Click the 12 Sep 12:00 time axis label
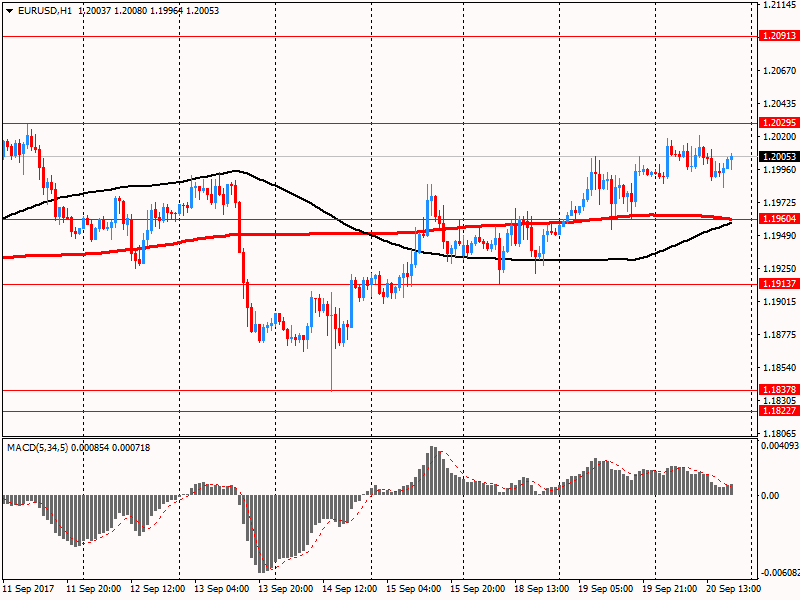 pyautogui.click(x=158, y=589)
